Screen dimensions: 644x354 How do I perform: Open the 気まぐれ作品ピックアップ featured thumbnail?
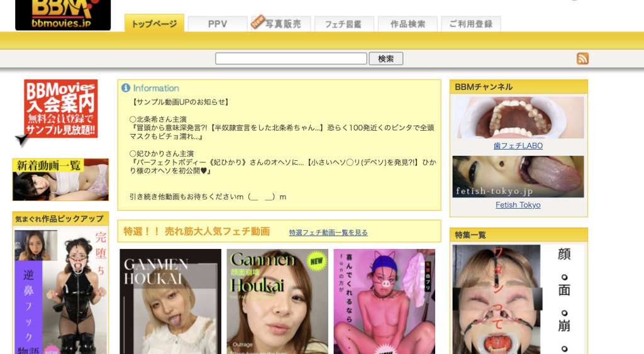pyautogui.click(x=61, y=292)
